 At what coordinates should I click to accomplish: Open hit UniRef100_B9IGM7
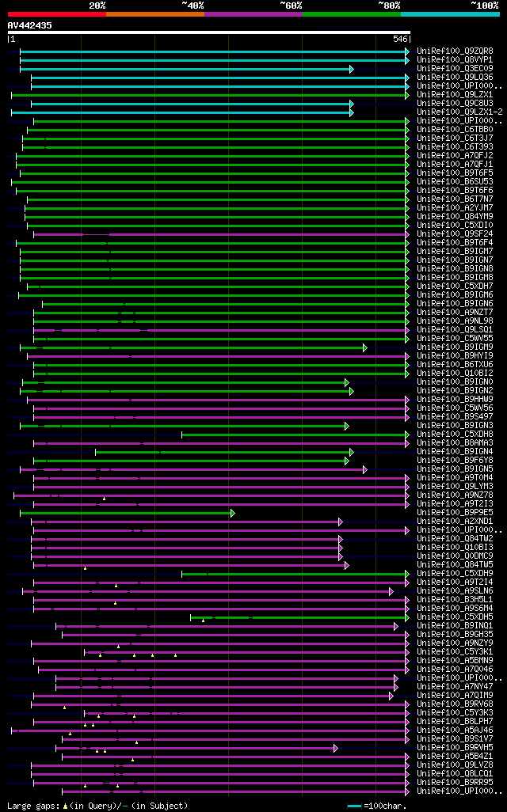click(x=456, y=252)
